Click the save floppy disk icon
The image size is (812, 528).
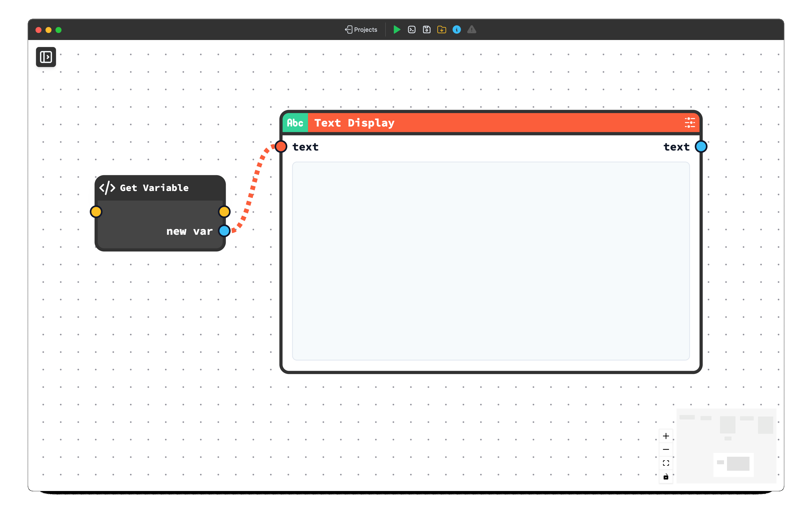[426, 30]
